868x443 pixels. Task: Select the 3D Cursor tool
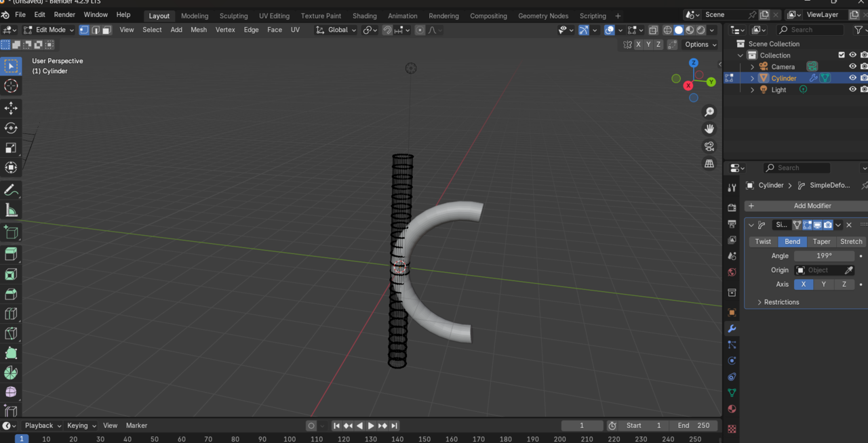click(x=11, y=86)
